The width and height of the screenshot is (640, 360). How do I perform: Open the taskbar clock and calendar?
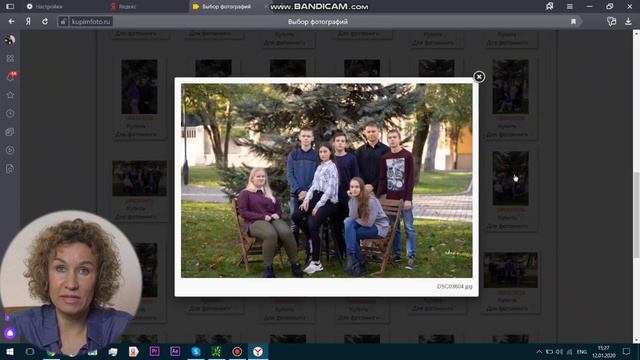[603, 351]
